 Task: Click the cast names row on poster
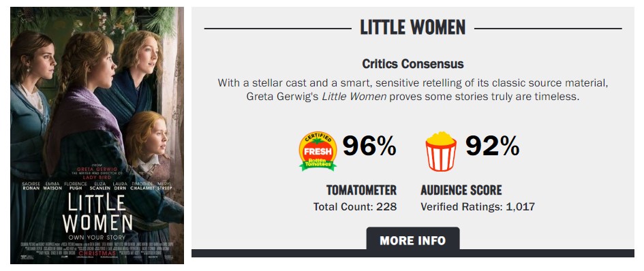click(x=97, y=186)
